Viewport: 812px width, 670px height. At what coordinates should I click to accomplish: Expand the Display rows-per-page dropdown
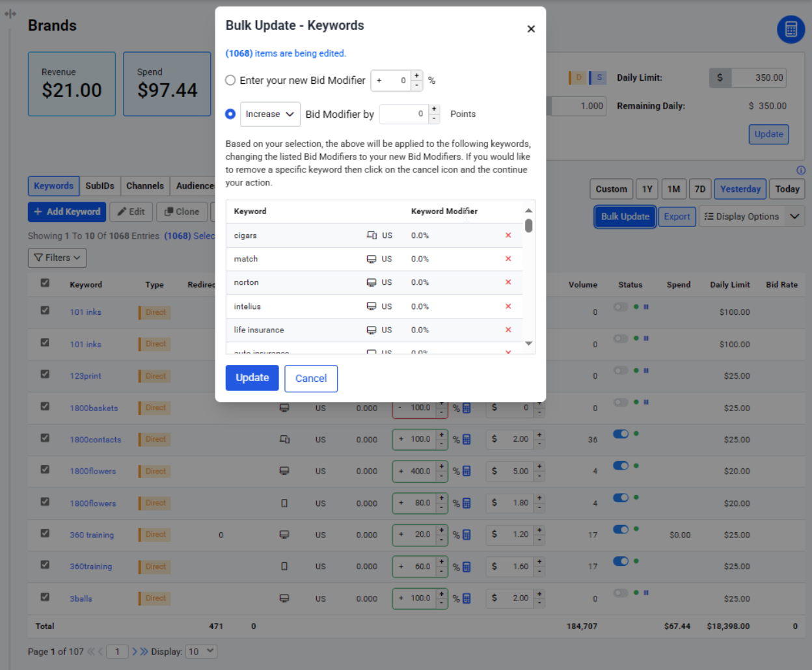tap(201, 651)
